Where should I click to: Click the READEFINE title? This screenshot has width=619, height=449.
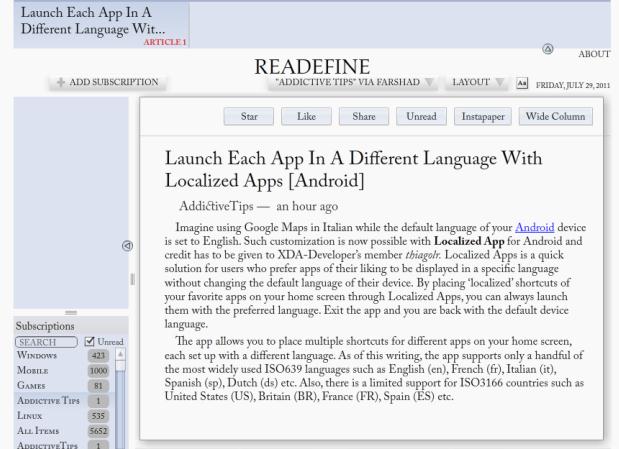point(312,66)
